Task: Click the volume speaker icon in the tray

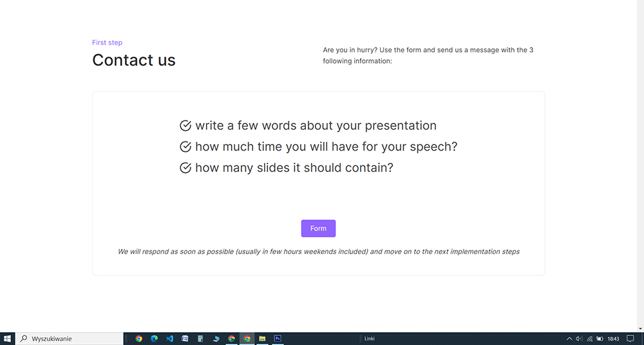Action: [x=579, y=339]
